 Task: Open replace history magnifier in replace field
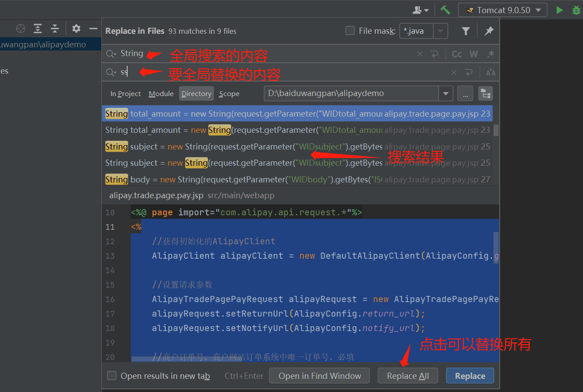click(x=111, y=72)
